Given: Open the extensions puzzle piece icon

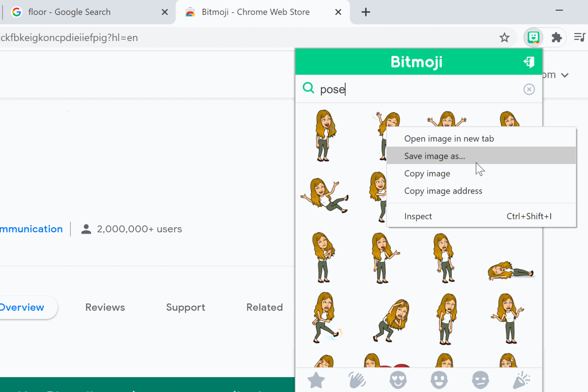Looking at the screenshot, I should coord(556,37).
